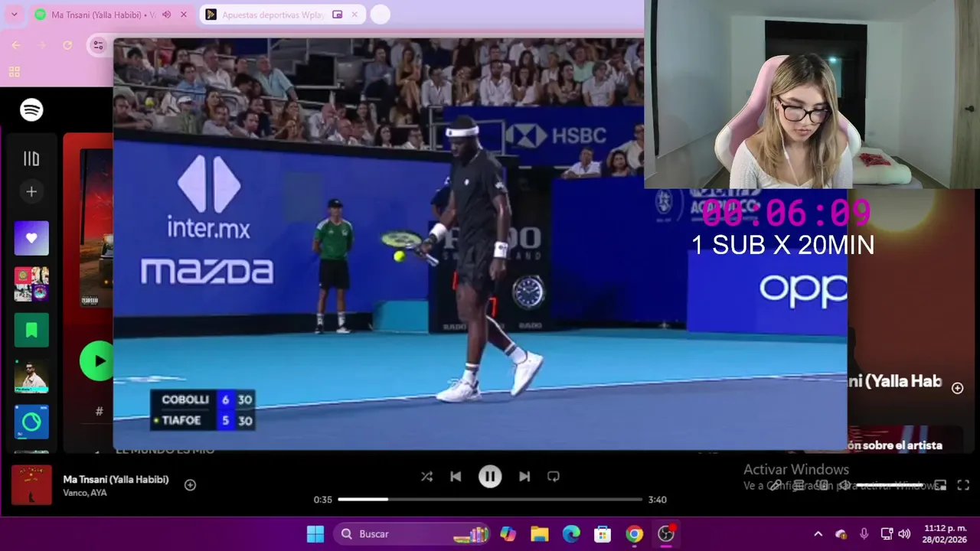This screenshot has height=551, width=980.
Task: Click the microphone tray icon
Action: [x=864, y=534]
